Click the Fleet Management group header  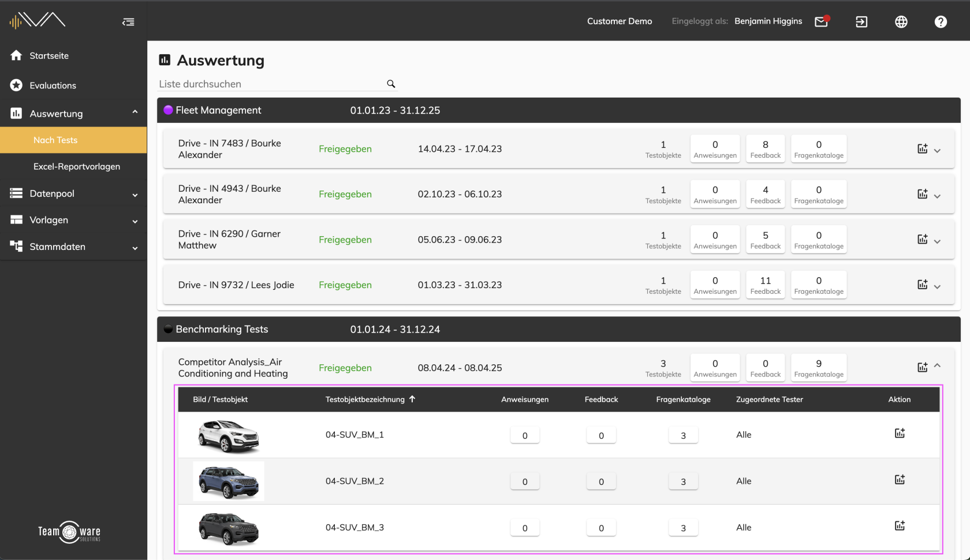tap(559, 110)
